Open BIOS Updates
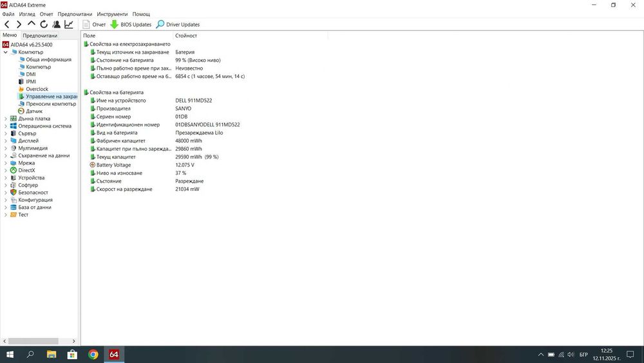Screen dimensions: 644x363 pyautogui.click(x=131, y=25)
